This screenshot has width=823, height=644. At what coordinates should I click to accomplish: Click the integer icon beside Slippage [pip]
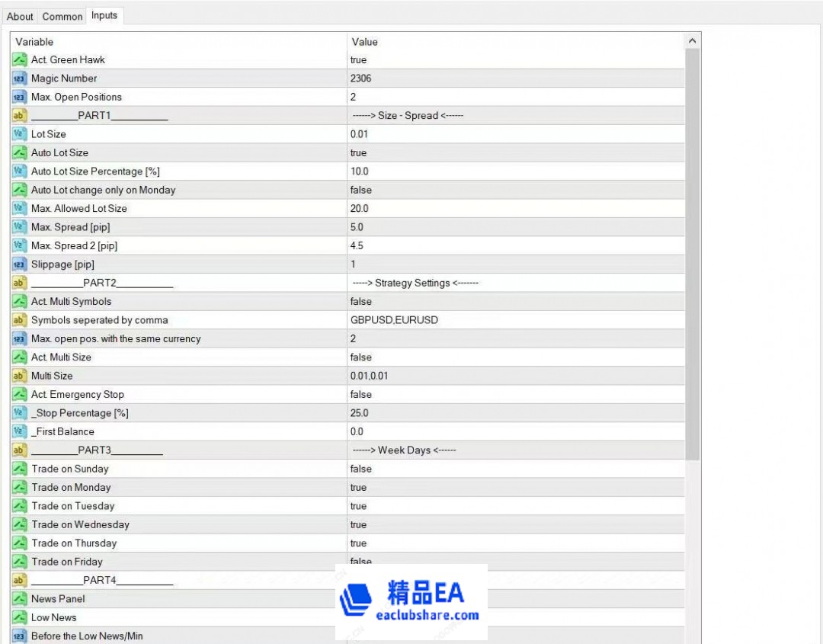tap(20, 264)
